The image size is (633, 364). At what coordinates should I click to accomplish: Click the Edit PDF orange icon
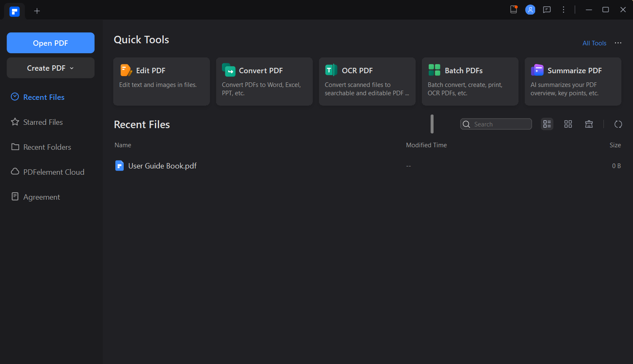click(x=126, y=70)
